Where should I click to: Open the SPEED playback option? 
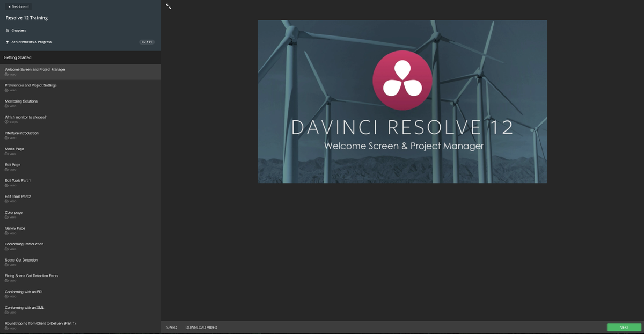point(172,328)
